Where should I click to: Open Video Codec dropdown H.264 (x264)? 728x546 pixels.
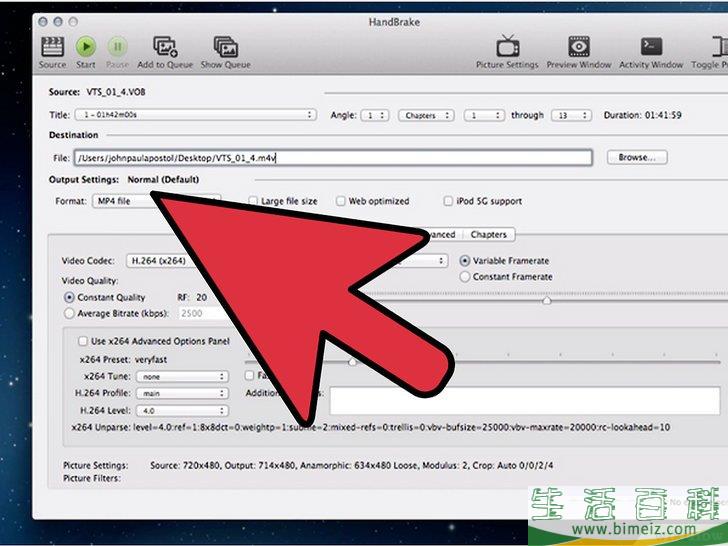coord(160,261)
